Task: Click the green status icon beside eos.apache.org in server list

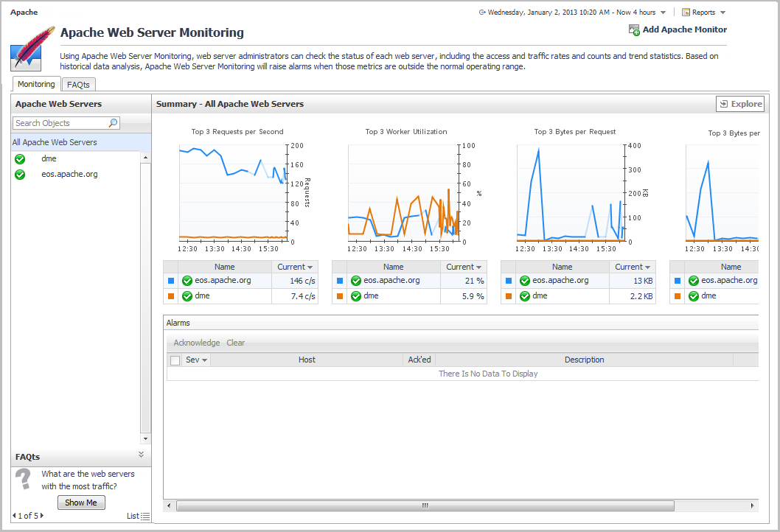Action: tap(20, 175)
